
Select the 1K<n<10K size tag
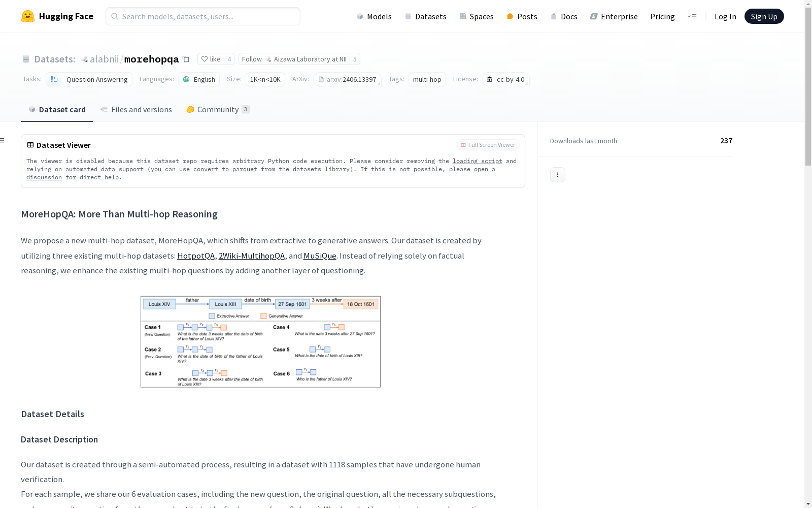click(x=265, y=79)
